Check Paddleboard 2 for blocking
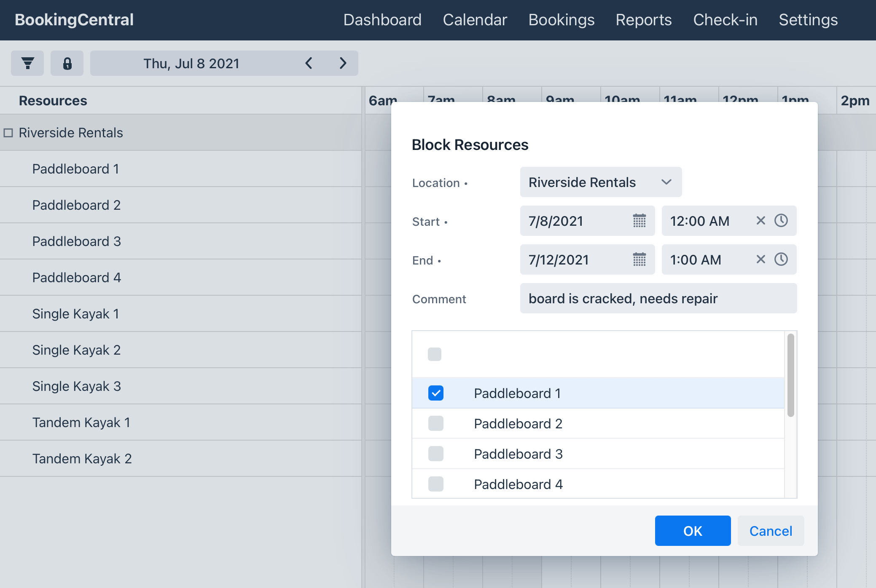 (435, 423)
